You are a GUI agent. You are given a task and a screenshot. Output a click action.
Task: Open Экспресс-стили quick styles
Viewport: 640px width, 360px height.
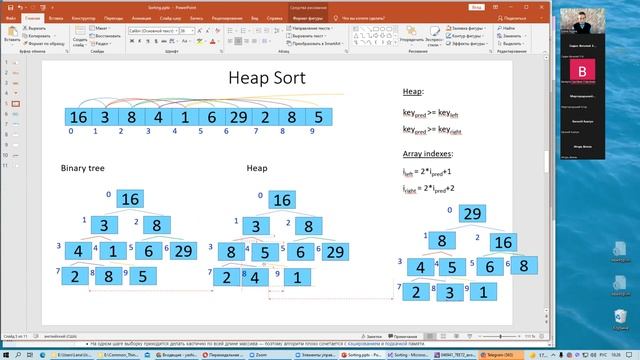click(x=434, y=36)
